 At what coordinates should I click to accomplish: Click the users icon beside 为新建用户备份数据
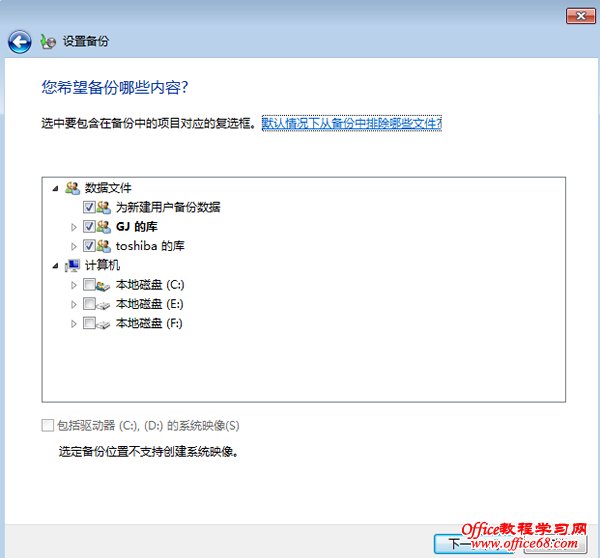coord(104,207)
